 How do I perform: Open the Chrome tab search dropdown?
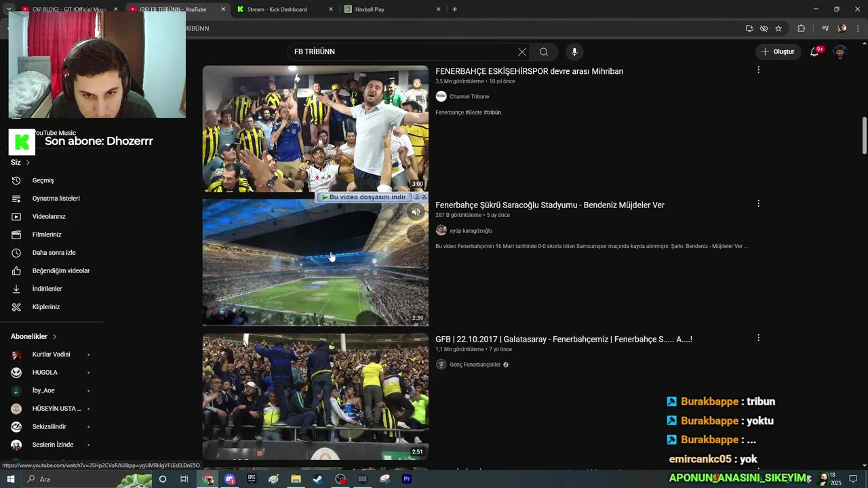[9, 9]
